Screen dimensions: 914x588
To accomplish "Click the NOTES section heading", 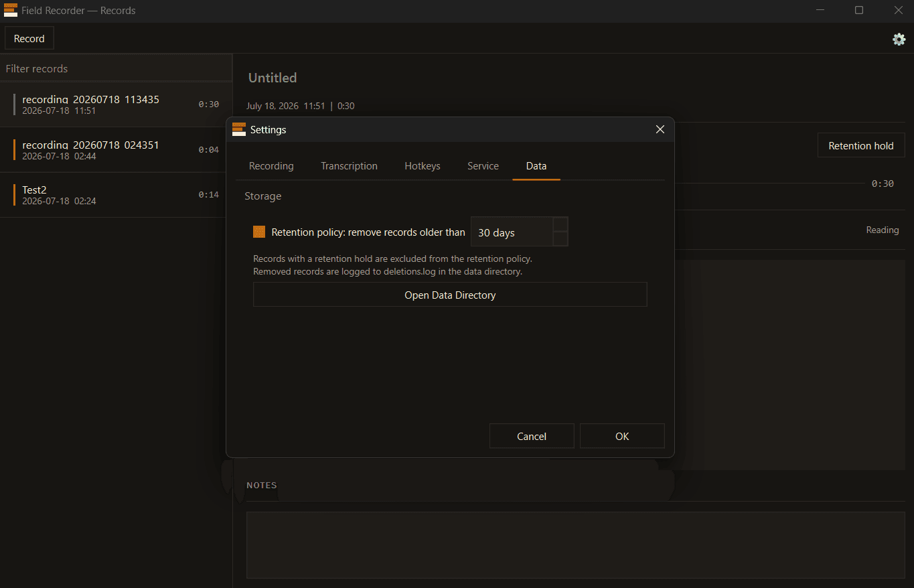I will pyautogui.click(x=262, y=485).
